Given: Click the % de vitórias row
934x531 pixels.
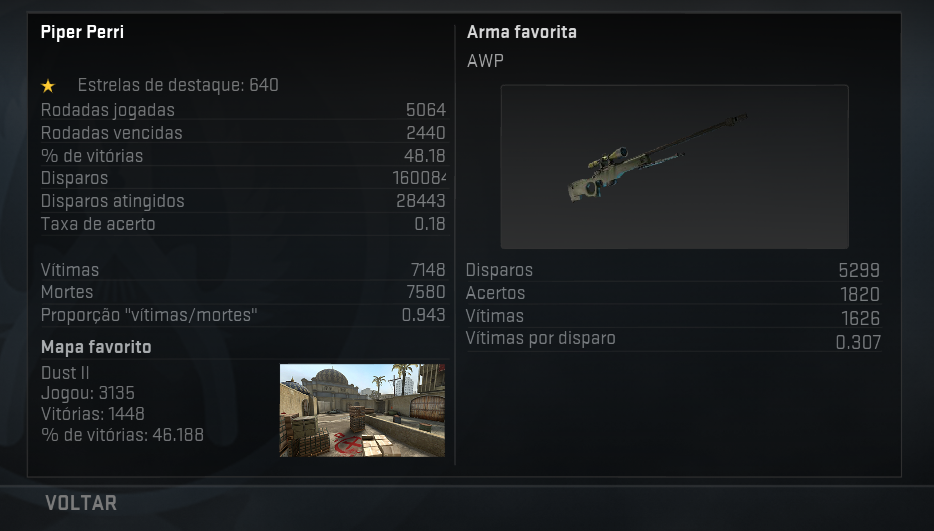Looking at the screenshot, I should 243,156.
